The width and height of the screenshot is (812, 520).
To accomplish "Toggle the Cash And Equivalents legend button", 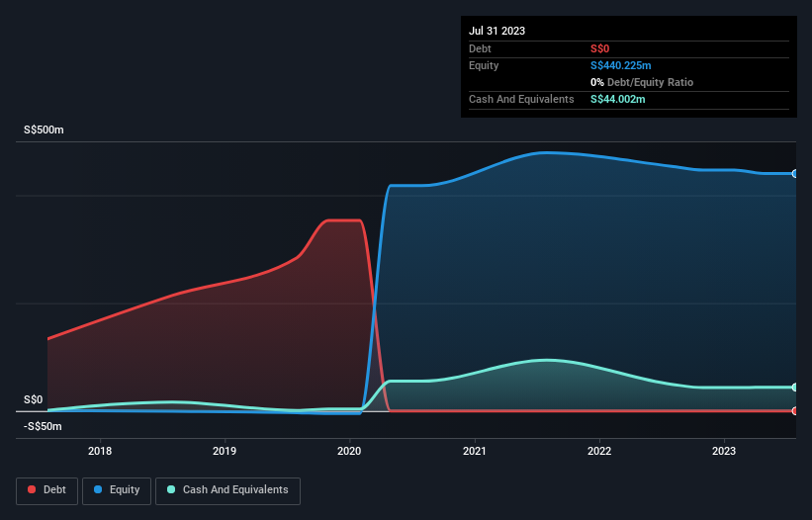I will (x=227, y=490).
